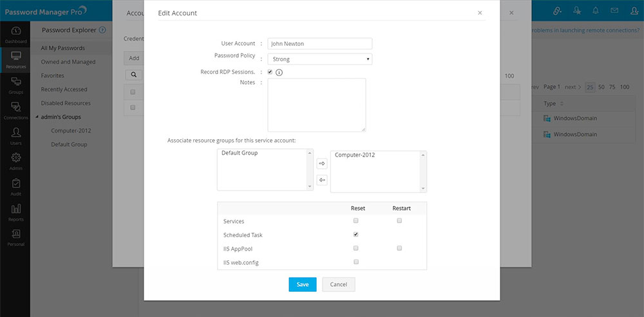Screen dimensions: 644x317
Task: Enable Reset for Services
Action: tap(356, 221)
